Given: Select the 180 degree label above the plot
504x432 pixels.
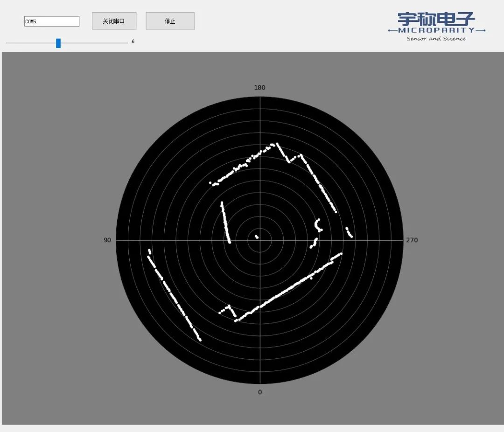Looking at the screenshot, I should (259, 88).
